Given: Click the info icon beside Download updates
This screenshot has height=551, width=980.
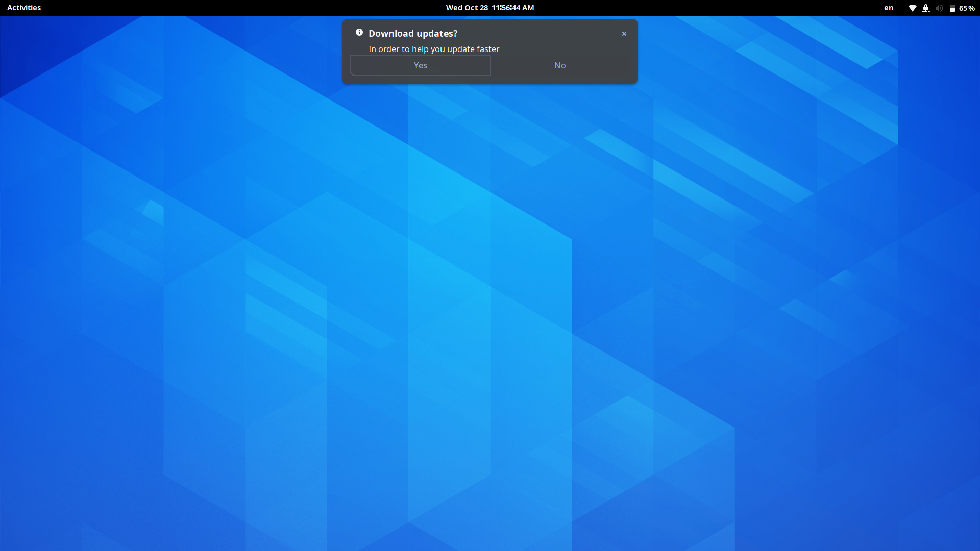Looking at the screenshot, I should pos(359,33).
